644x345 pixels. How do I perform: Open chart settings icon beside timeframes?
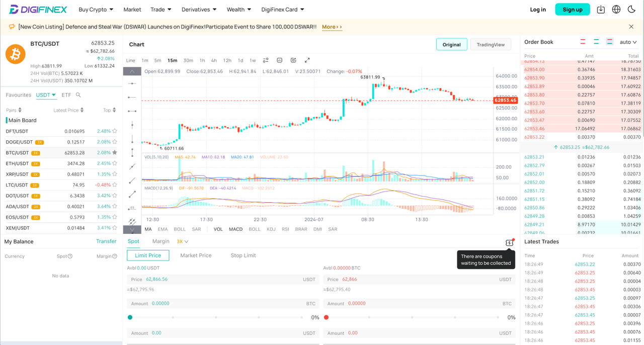click(265, 60)
